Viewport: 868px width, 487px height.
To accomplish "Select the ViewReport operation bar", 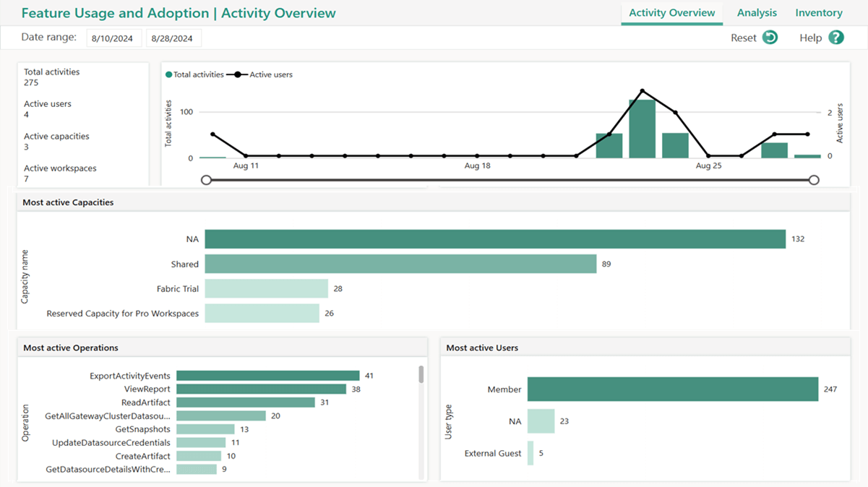I will pos(260,389).
